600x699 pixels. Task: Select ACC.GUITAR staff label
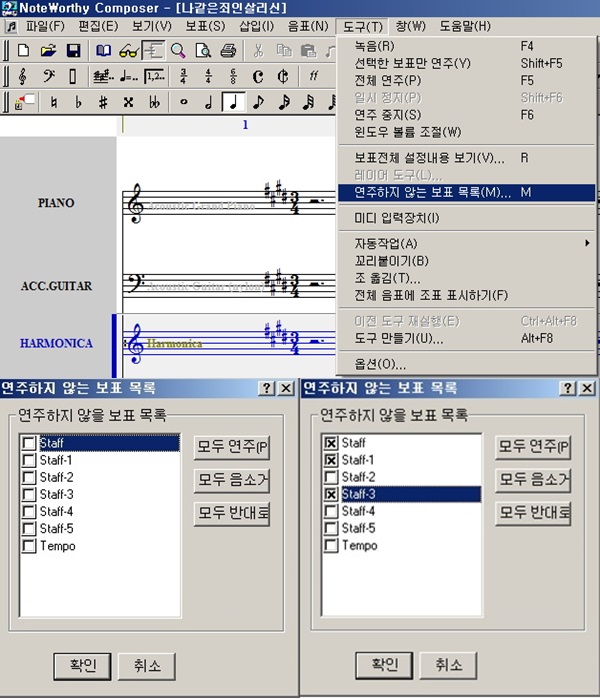coord(57,286)
